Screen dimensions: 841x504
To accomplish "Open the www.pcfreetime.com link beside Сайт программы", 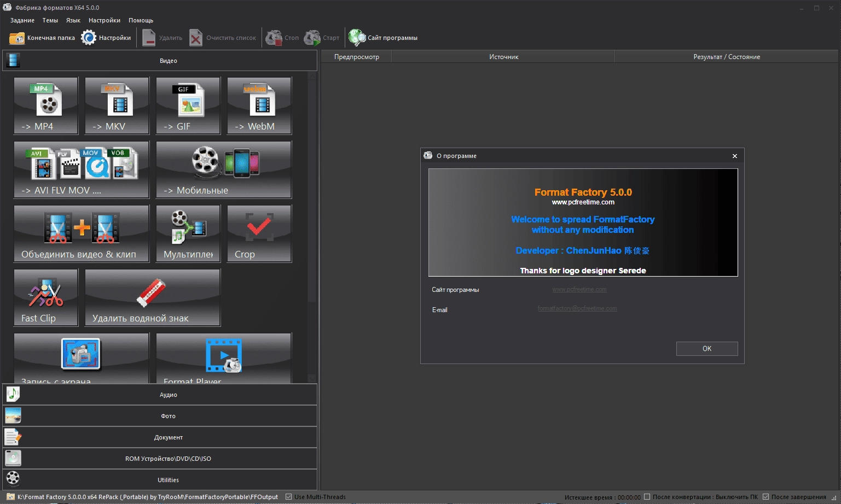I will [x=579, y=289].
